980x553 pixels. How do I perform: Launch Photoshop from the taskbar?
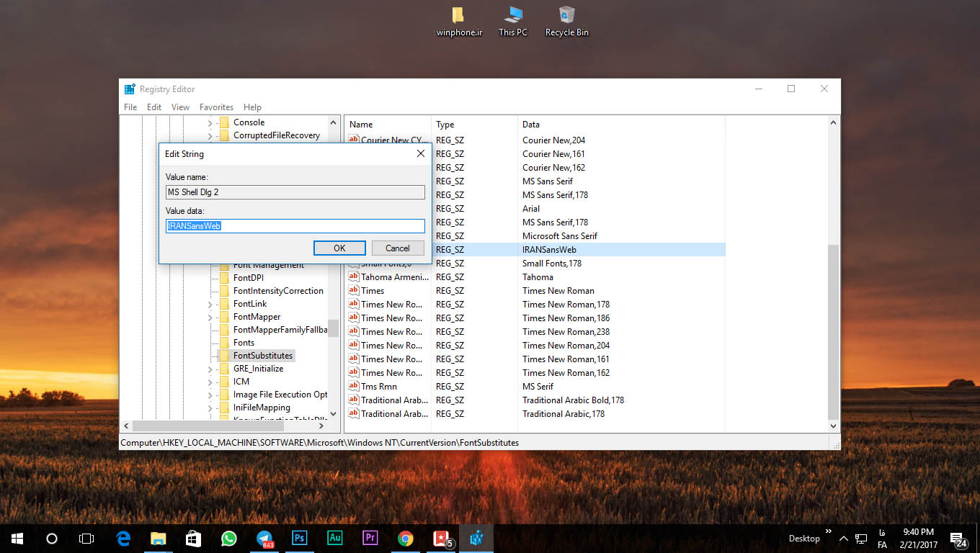pyautogui.click(x=300, y=538)
